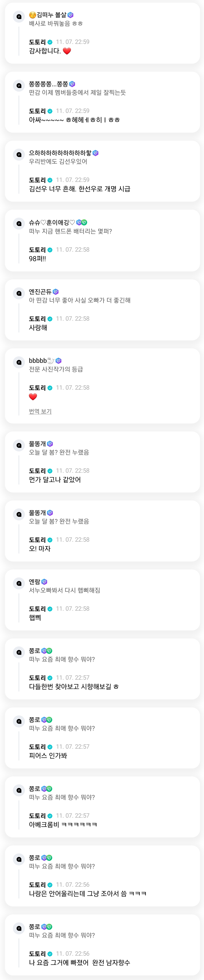Click the comment 떠누 지금 핸드폰 배터리는 몇퍼?
204x980 pixels.
tap(70, 231)
